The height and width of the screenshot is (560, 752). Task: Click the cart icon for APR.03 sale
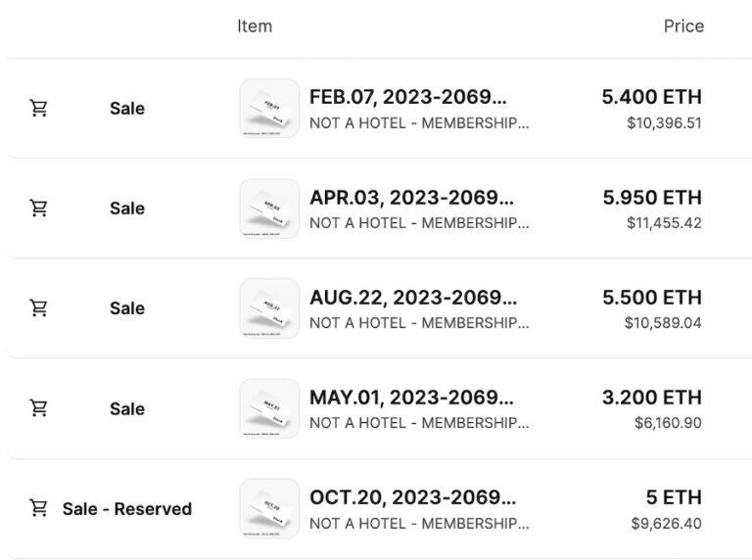pos(39,209)
